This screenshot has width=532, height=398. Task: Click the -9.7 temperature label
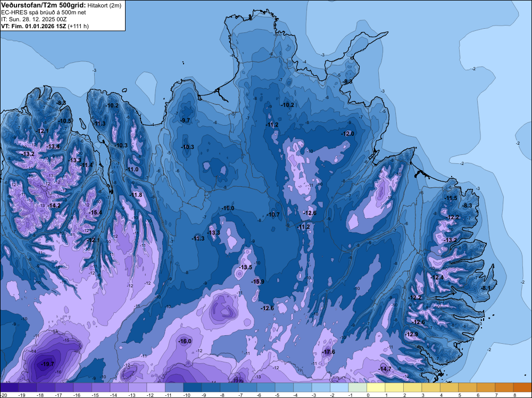tap(185, 120)
